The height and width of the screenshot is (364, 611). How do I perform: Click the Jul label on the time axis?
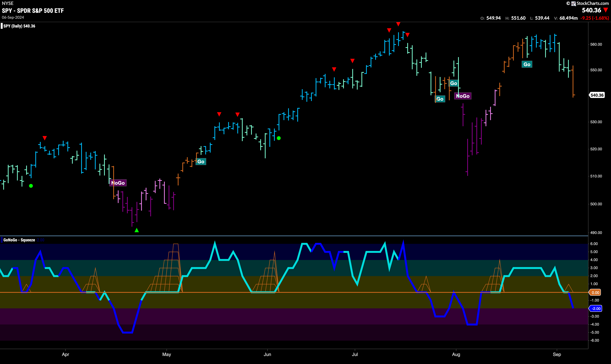click(x=355, y=354)
